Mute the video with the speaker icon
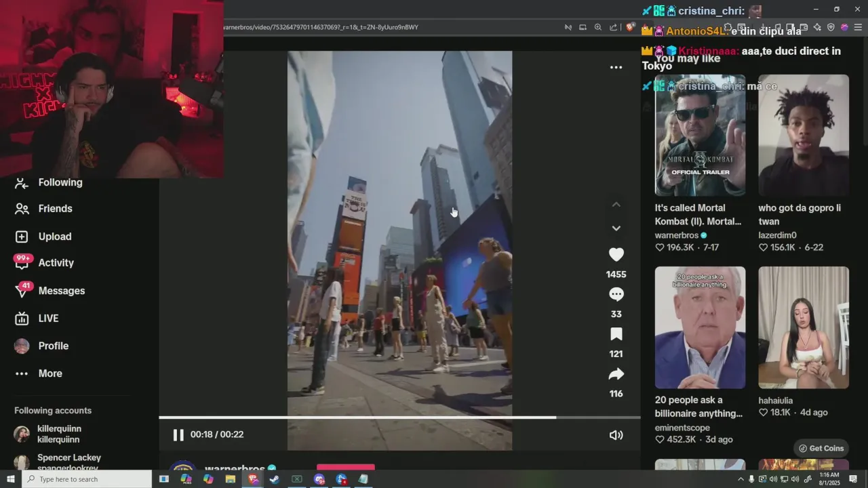 [x=616, y=435]
